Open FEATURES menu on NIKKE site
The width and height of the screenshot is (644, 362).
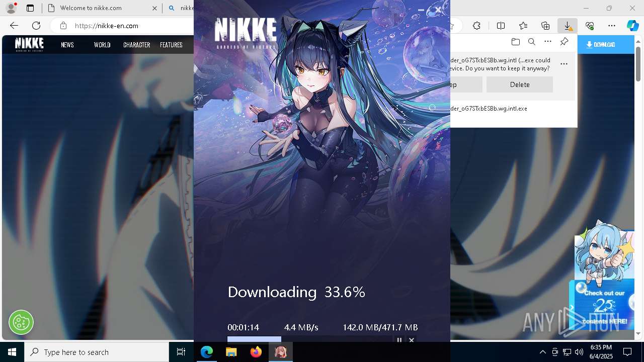coord(171,45)
